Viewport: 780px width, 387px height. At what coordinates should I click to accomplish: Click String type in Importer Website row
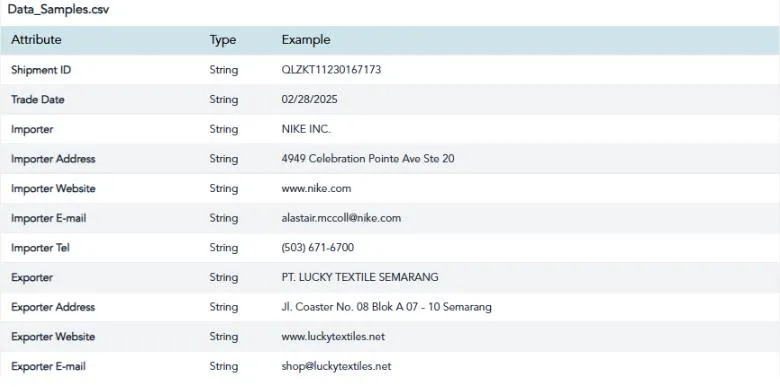[223, 189]
